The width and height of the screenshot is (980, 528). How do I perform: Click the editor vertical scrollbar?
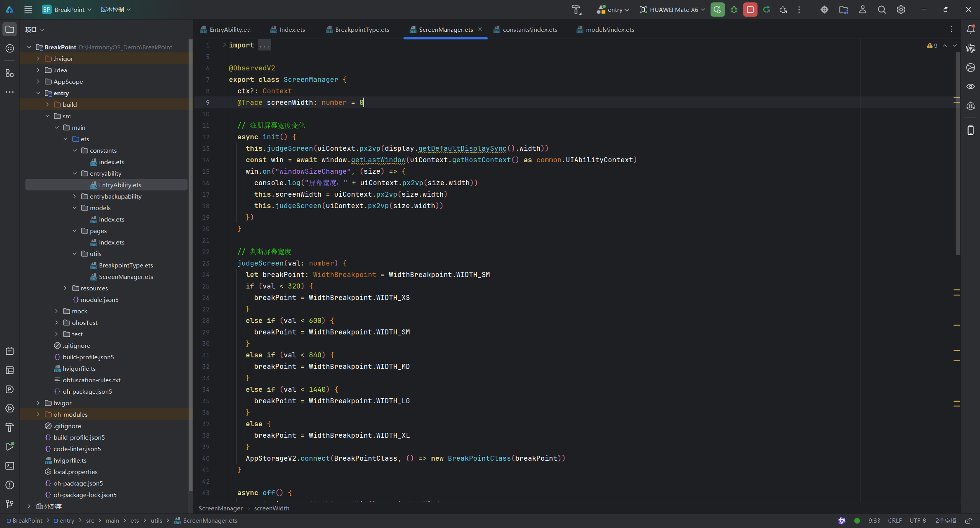(x=957, y=153)
